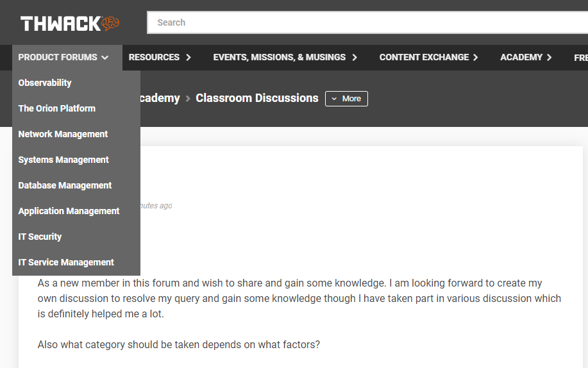
Task: Choose IT Service Management entry
Action: pos(66,262)
